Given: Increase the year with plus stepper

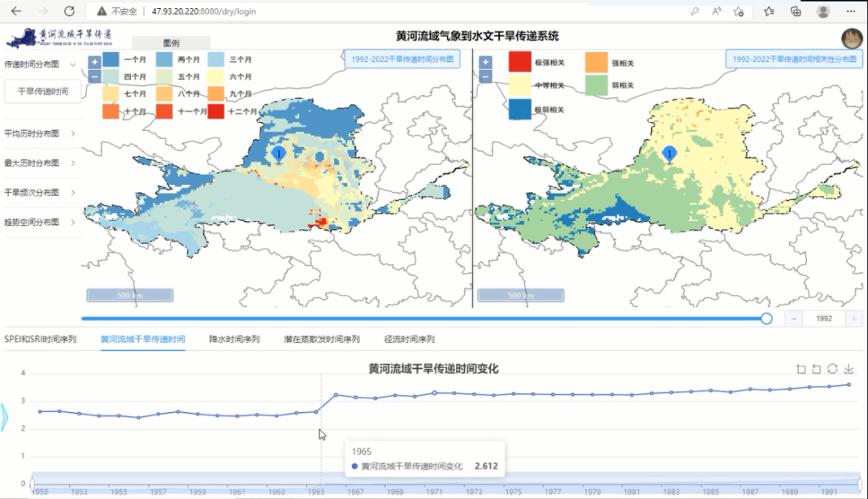Looking at the screenshot, I should [854, 319].
